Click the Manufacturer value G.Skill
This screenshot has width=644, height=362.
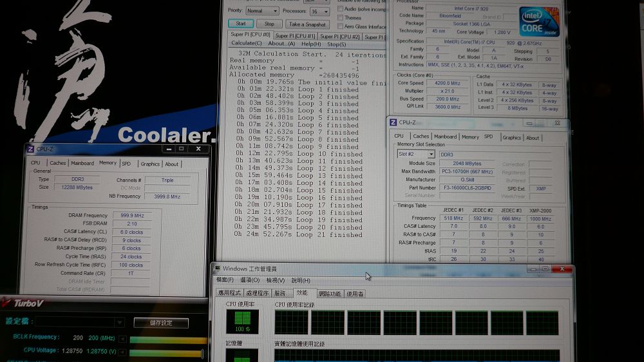[468, 180]
